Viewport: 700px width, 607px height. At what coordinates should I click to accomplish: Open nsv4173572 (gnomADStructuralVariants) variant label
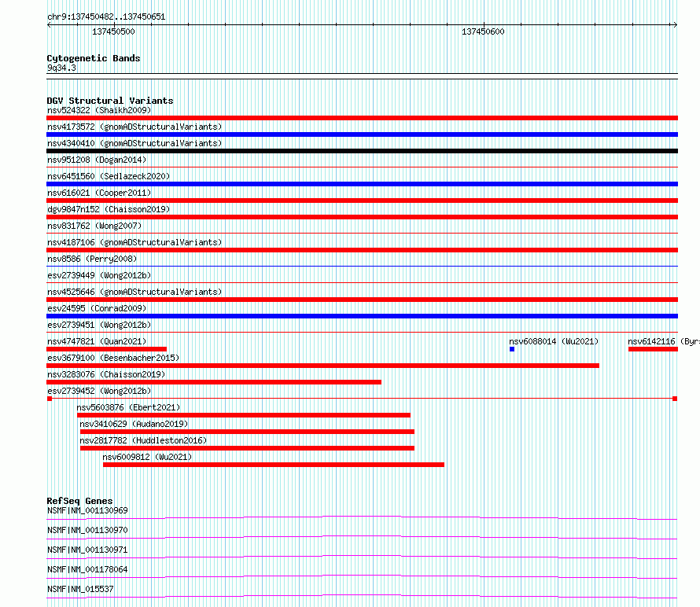[134, 127]
